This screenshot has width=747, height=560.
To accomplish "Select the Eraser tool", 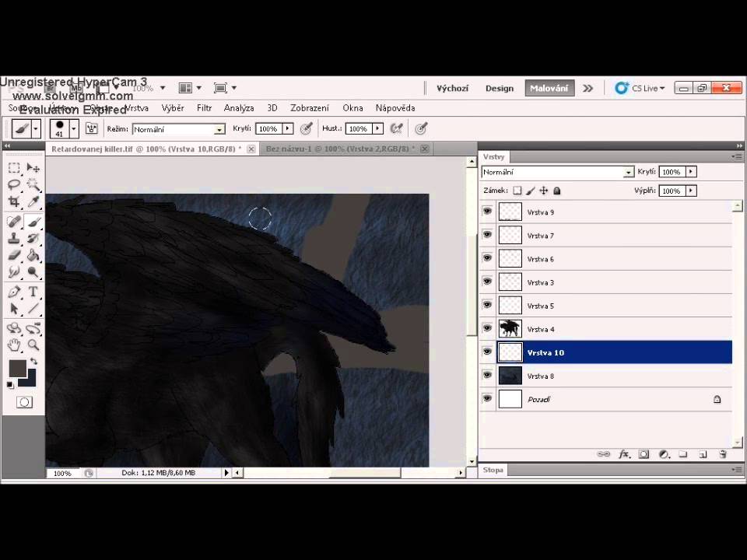I will click(x=14, y=255).
